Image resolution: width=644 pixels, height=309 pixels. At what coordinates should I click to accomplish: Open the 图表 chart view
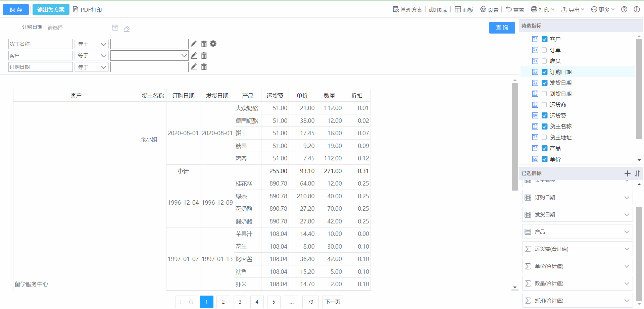[x=439, y=10]
